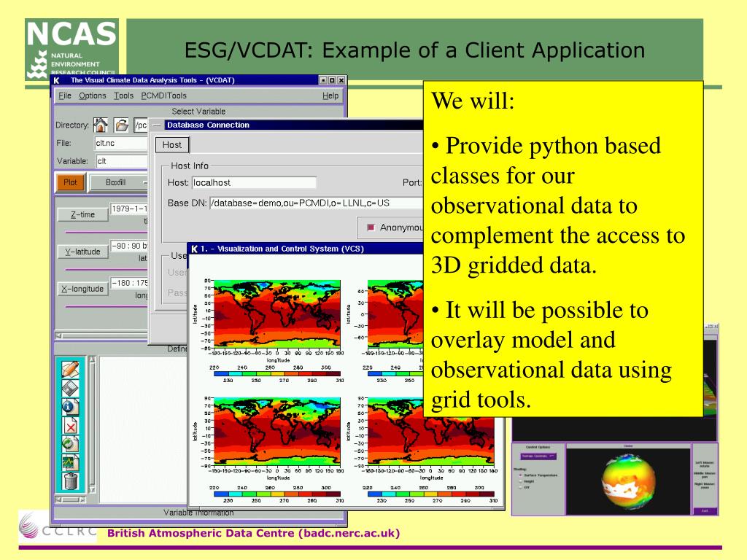Click the purple Exit button in globe window
This screenshot has height=560, width=747.
click(704, 511)
